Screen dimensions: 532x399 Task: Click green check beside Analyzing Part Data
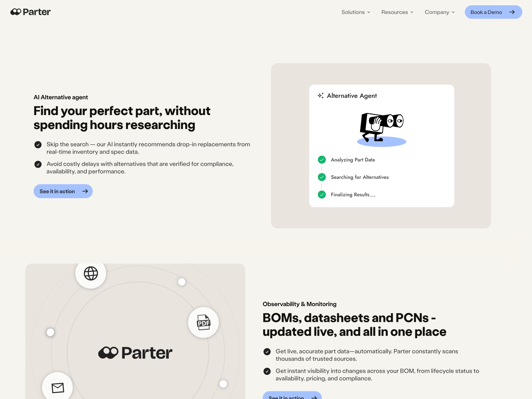pyautogui.click(x=322, y=160)
